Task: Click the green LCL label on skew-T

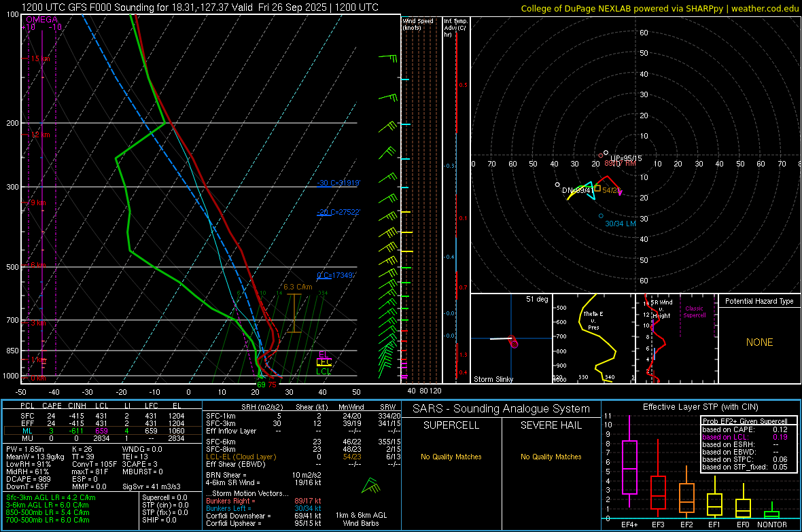Action: tap(324, 372)
